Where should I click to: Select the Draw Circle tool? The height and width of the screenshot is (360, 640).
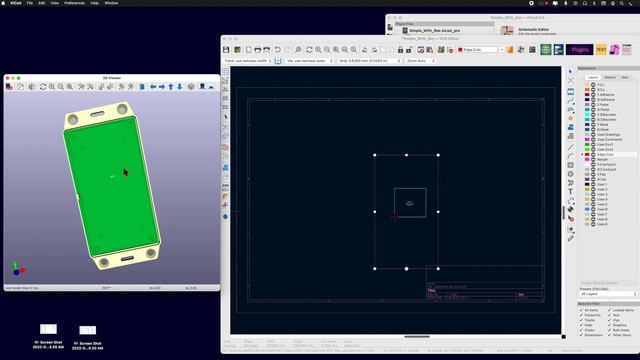571,174
